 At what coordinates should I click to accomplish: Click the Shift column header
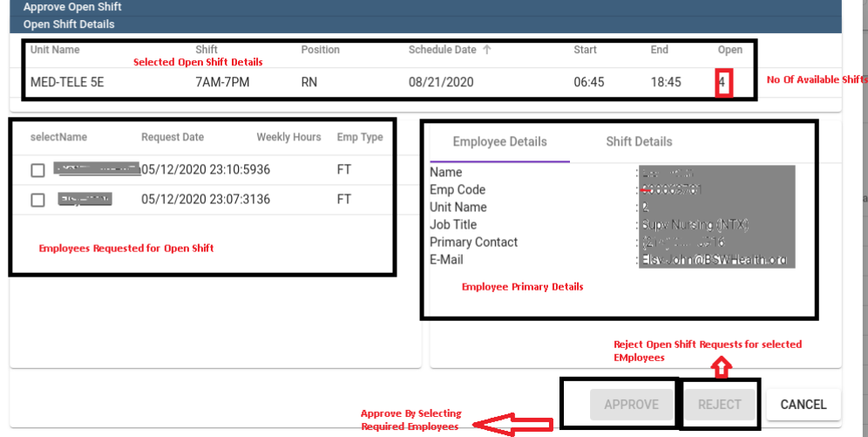[207, 50]
